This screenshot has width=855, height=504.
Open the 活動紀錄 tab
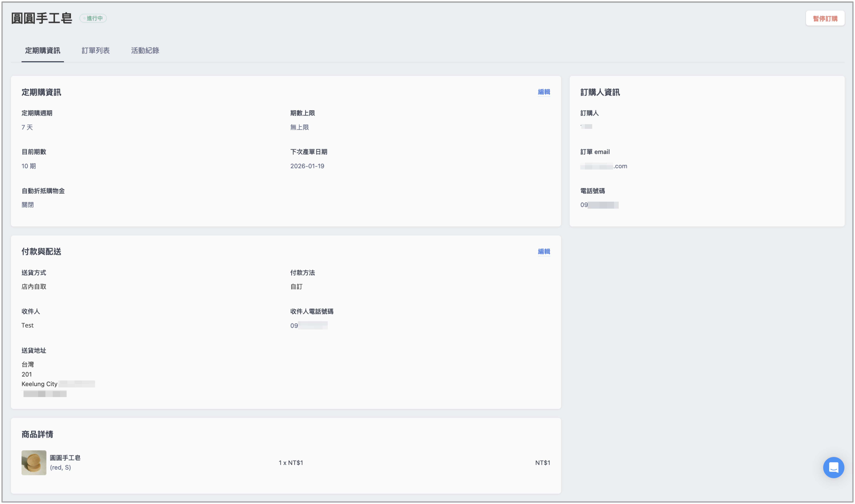(145, 51)
